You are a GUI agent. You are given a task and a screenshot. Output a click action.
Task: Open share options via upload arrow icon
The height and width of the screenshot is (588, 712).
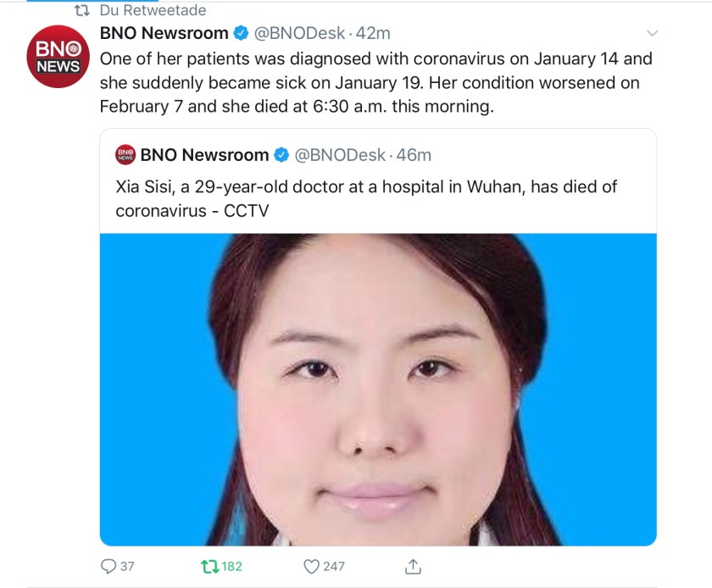click(413, 566)
